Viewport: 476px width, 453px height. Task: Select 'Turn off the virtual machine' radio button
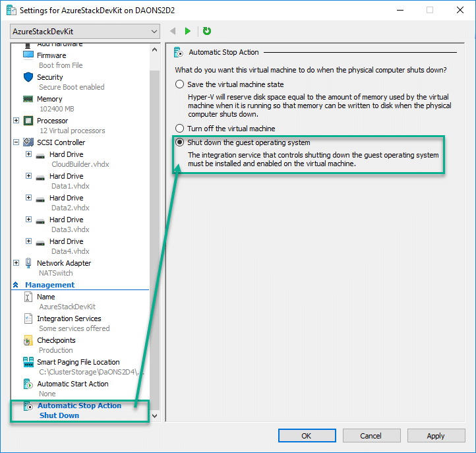pos(180,129)
